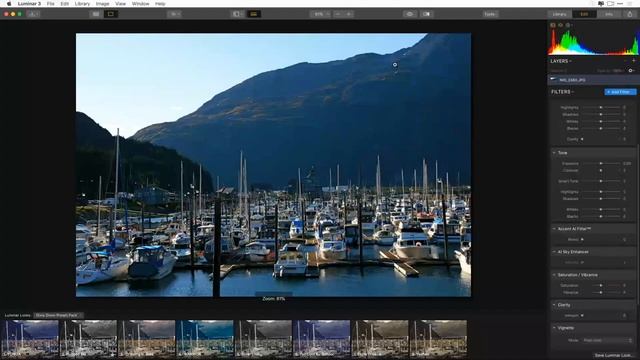
Task: Switch to single image view icon
Action: click(x=111, y=14)
